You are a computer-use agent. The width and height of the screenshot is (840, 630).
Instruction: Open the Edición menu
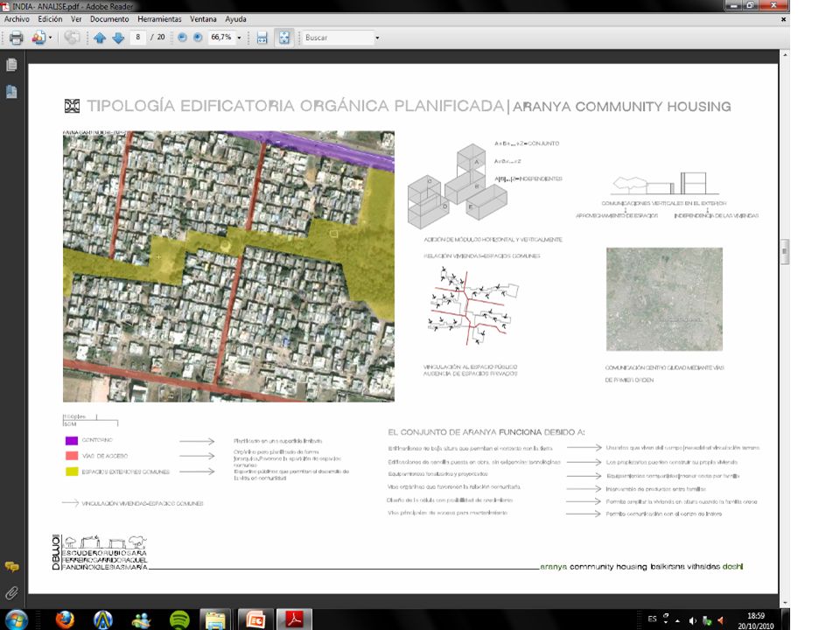pos(50,18)
